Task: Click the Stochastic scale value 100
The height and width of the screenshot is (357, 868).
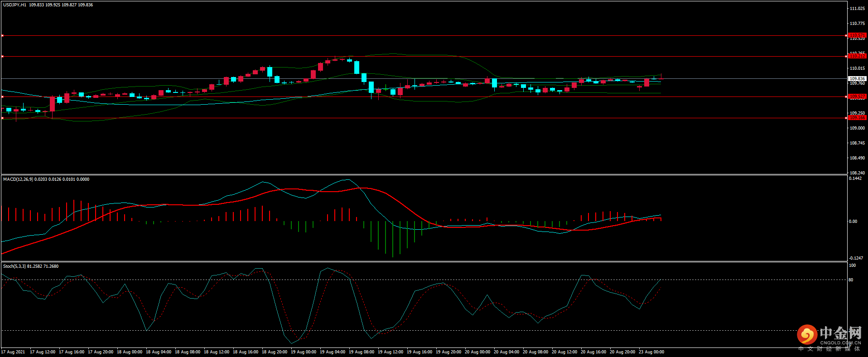Action: [x=852, y=265]
